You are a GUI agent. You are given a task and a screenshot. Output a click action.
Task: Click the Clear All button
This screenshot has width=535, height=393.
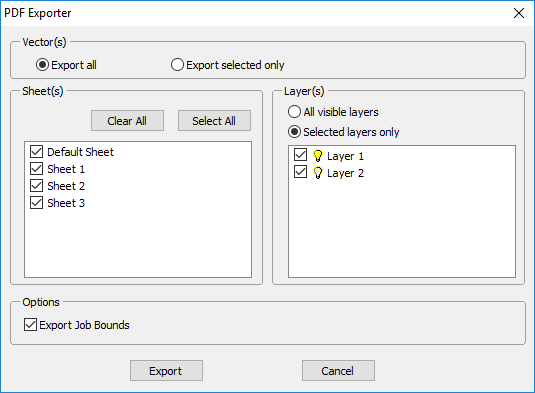click(127, 120)
